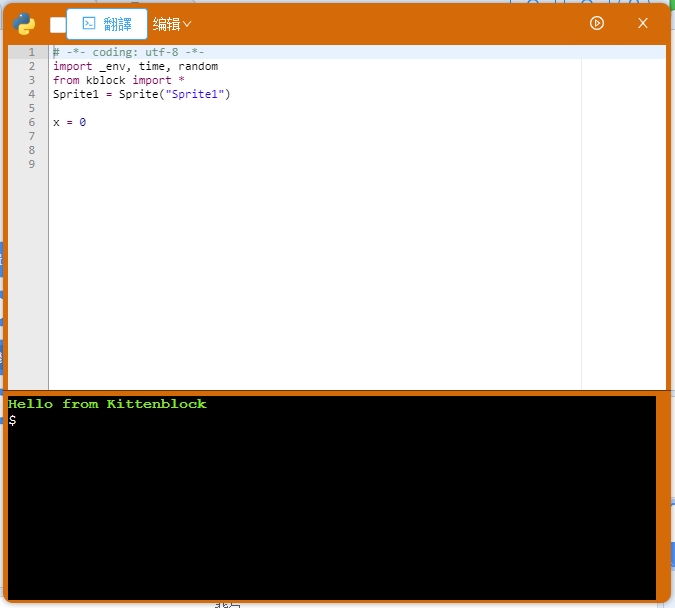This screenshot has height=608, width=675.
Task: Click the divider between editor and terminal
Action: click(337, 391)
